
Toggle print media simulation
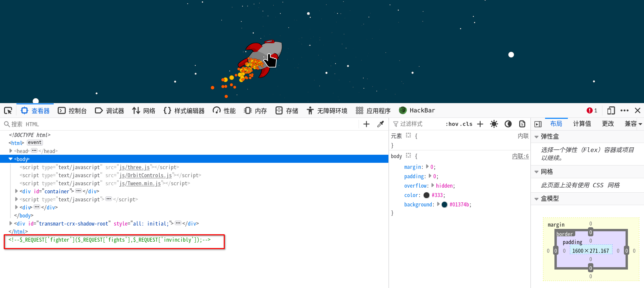click(522, 124)
